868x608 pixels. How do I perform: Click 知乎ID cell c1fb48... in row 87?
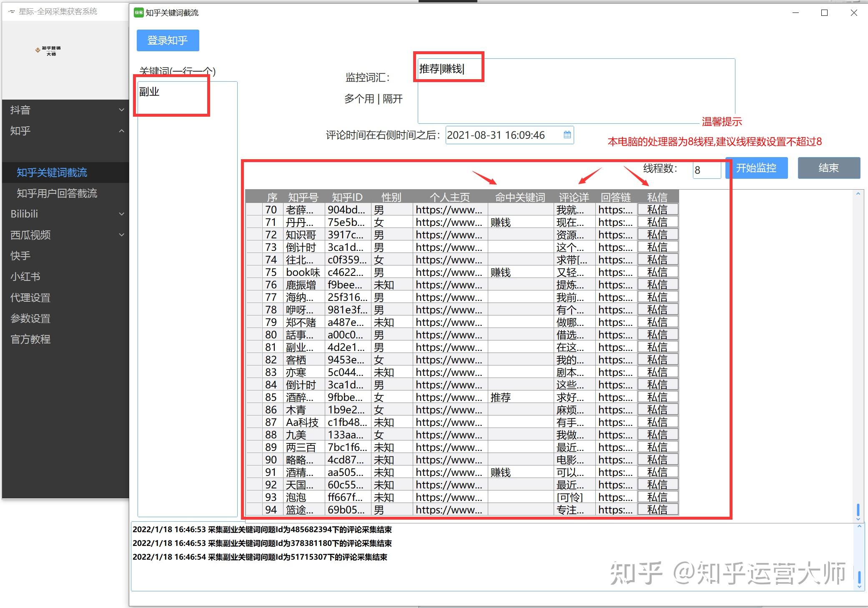pos(348,422)
